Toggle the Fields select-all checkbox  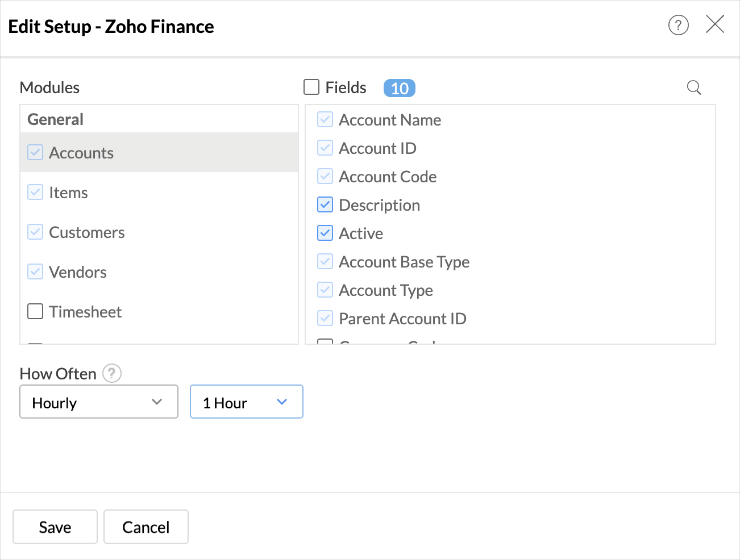311,87
